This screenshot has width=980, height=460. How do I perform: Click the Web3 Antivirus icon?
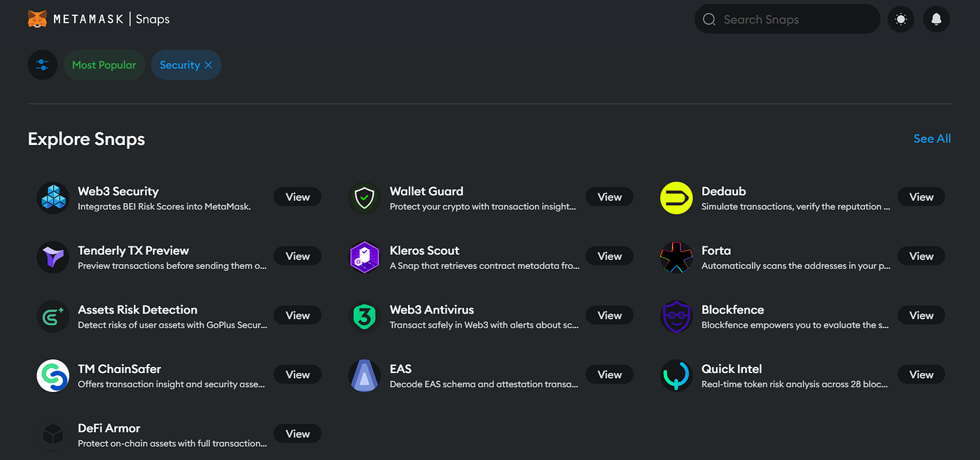pos(364,316)
